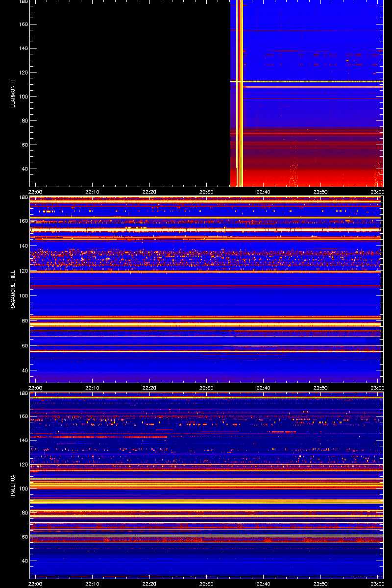Pick the 22:00 label under Palehua panel
The image size is (392, 588).
click(x=35, y=584)
